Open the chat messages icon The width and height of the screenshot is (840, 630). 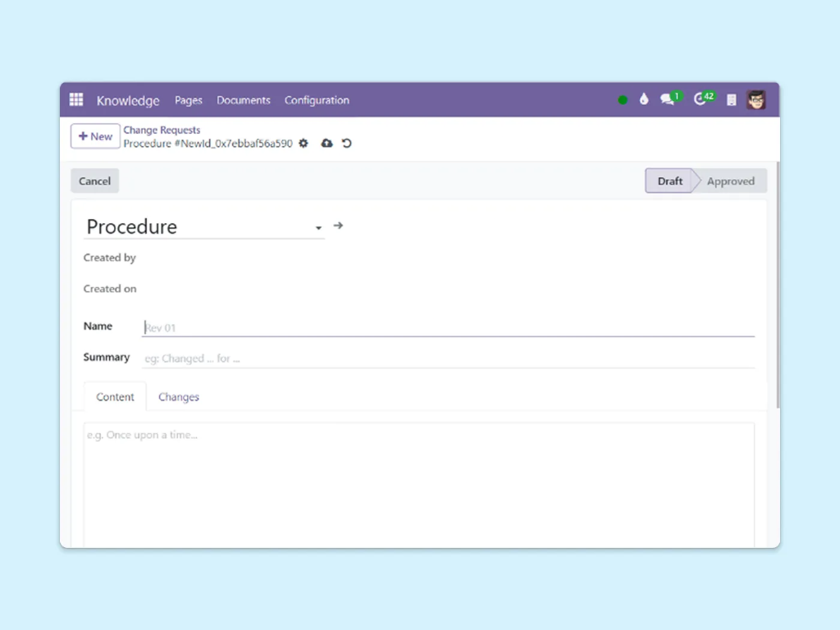668,100
